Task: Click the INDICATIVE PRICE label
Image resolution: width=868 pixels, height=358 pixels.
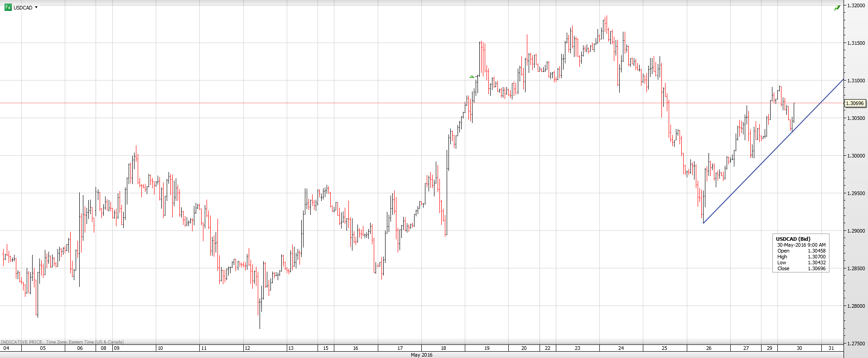Action: tap(22, 342)
